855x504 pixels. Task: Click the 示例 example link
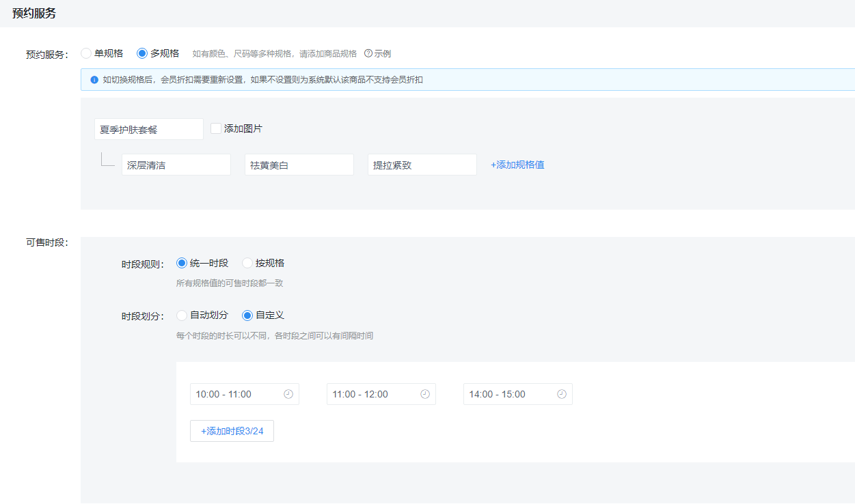(382, 53)
